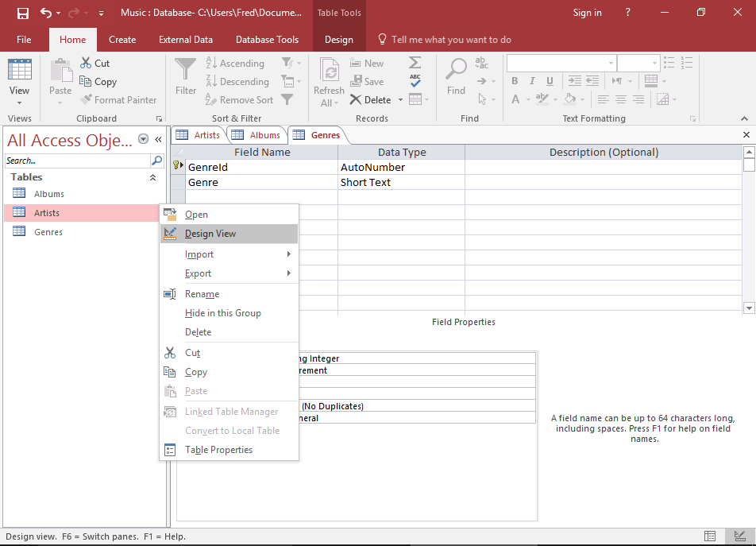The image size is (756, 546).
Task: Collapse the navigation pane shutter bar
Action: pos(158,139)
